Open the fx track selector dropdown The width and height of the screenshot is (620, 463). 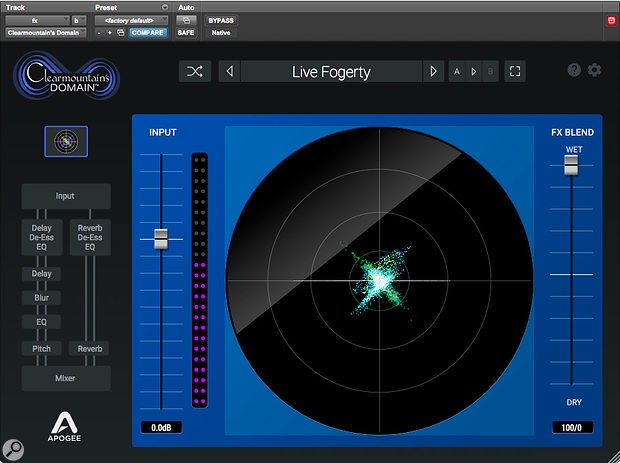[38, 21]
